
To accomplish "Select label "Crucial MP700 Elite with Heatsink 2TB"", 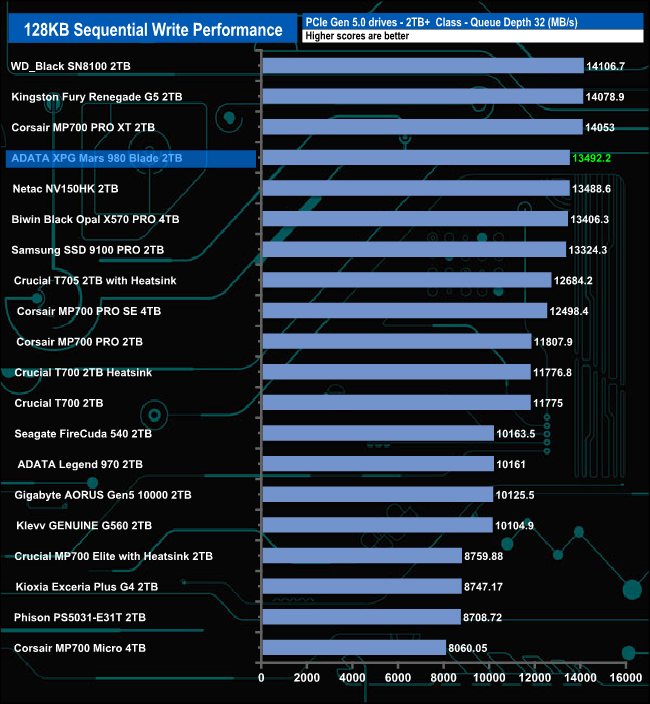I will tap(114, 556).
